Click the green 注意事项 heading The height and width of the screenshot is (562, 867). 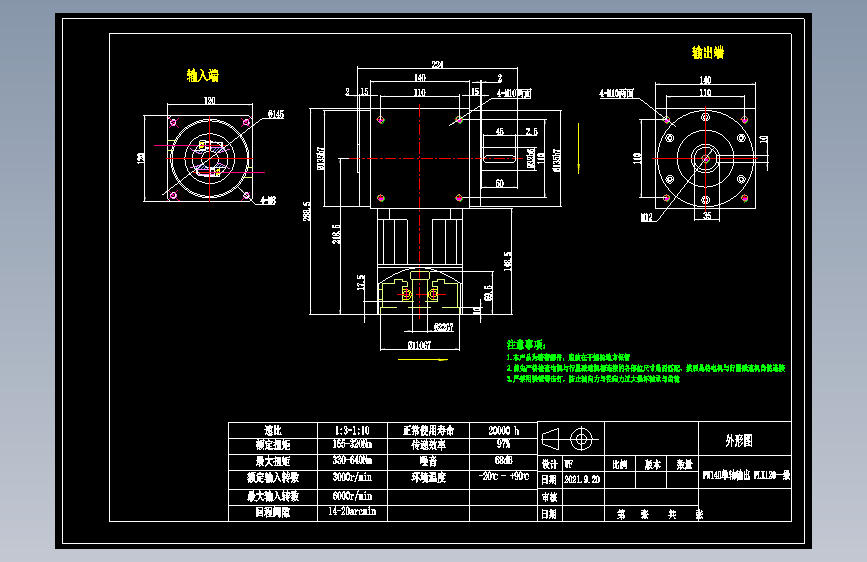526,345
